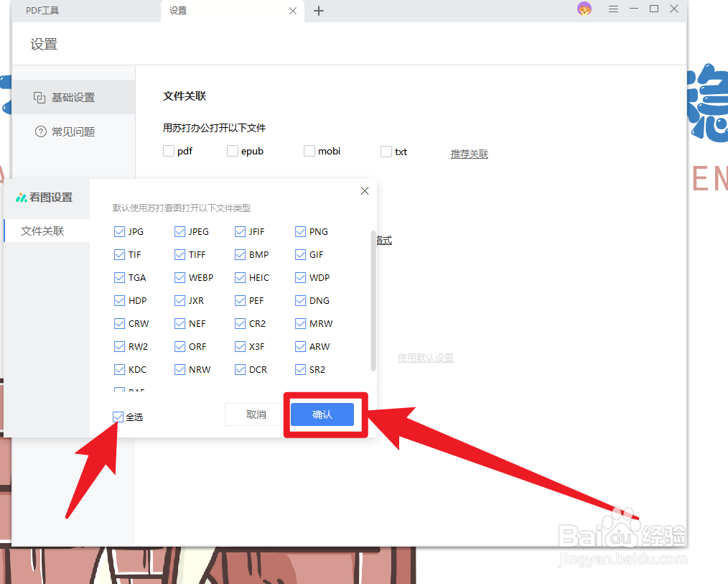This screenshot has width=728, height=584.
Task: Enable the txt file association checkbox
Action: coord(386,152)
